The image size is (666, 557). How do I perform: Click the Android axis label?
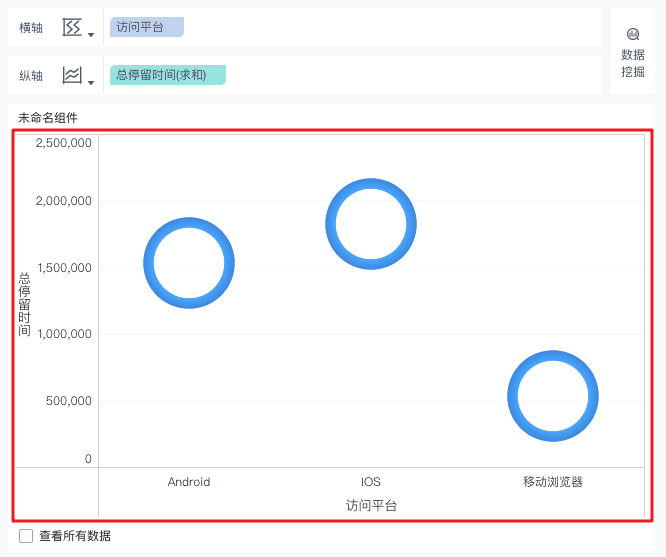(x=189, y=482)
